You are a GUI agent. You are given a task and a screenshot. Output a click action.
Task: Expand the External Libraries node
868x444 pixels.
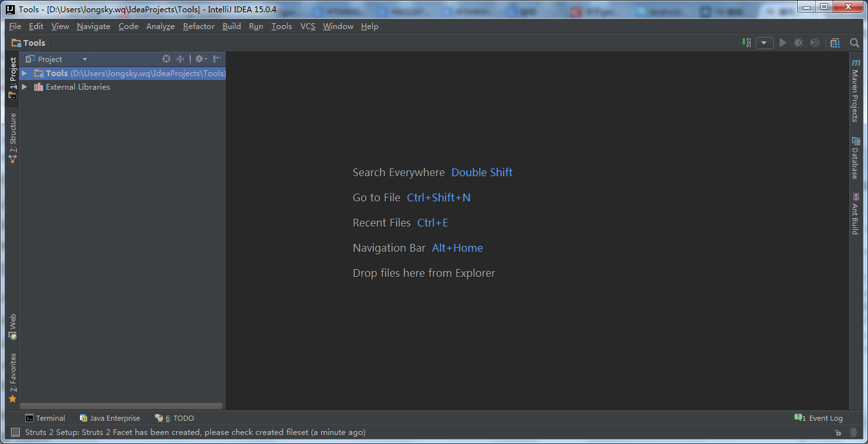(25, 86)
